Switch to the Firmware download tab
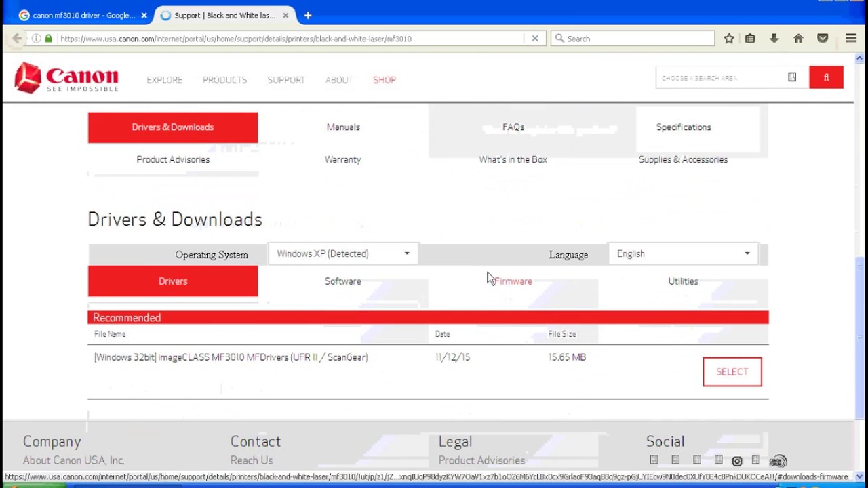Viewport: 868px width, 488px height. point(513,281)
